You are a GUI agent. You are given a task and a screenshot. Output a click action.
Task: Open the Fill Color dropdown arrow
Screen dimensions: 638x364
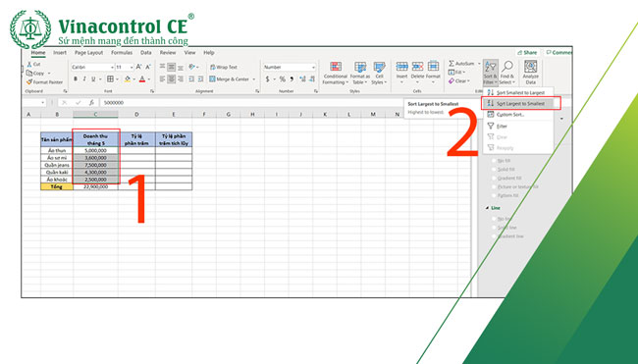pyautogui.click(x=134, y=79)
